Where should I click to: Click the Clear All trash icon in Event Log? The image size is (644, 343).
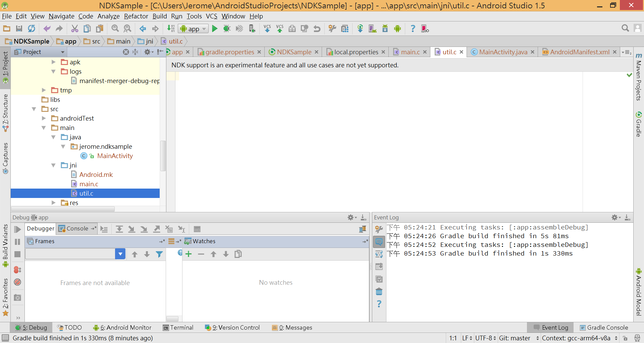click(x=379, y=291)
